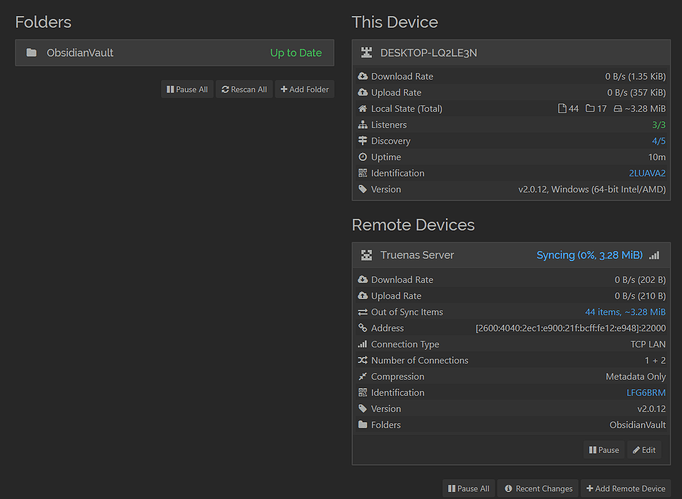Pause the Truenas Server device
Screen dimensions: 682x499
605,450
